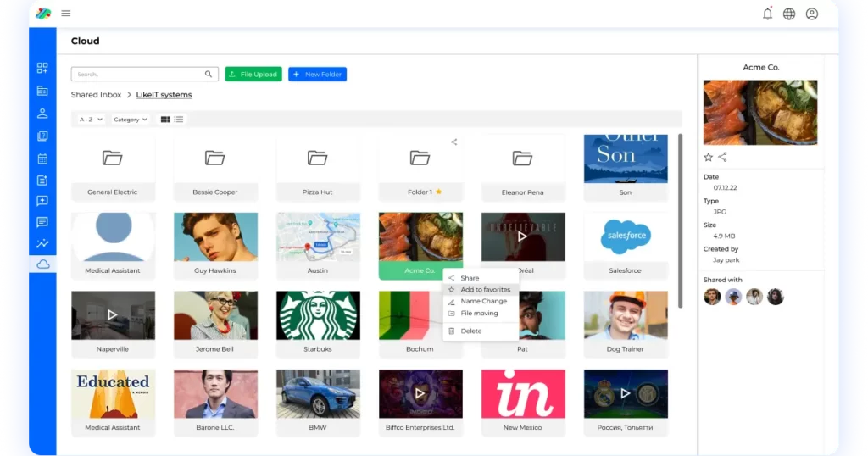
Task: Go to Shared Inbox breadcrumb
Action: tap(96, 95)
